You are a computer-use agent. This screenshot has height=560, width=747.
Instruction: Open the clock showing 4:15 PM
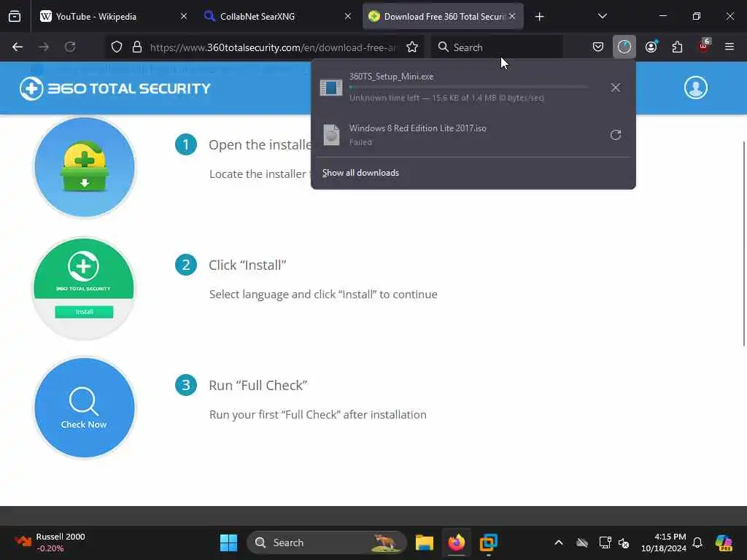tap(664, 542)
